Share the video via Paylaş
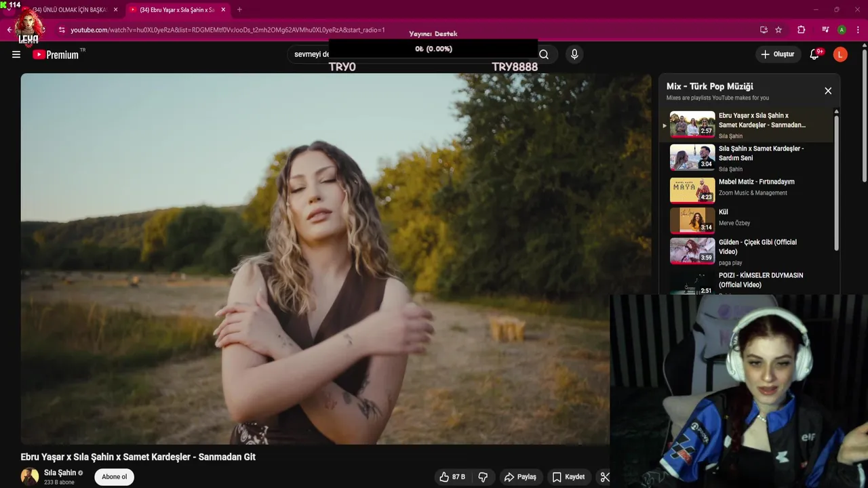This screenshot has width=868, height=488. click(520, 477)
